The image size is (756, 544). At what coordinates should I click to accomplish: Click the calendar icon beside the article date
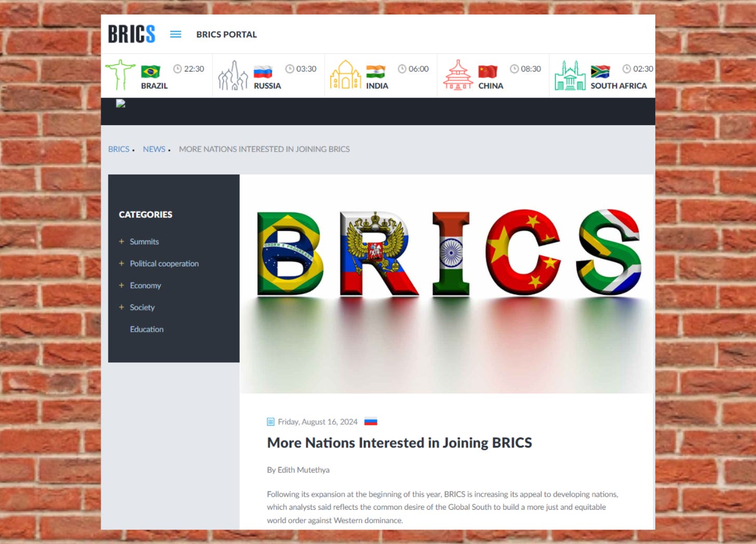coord(271,421)
